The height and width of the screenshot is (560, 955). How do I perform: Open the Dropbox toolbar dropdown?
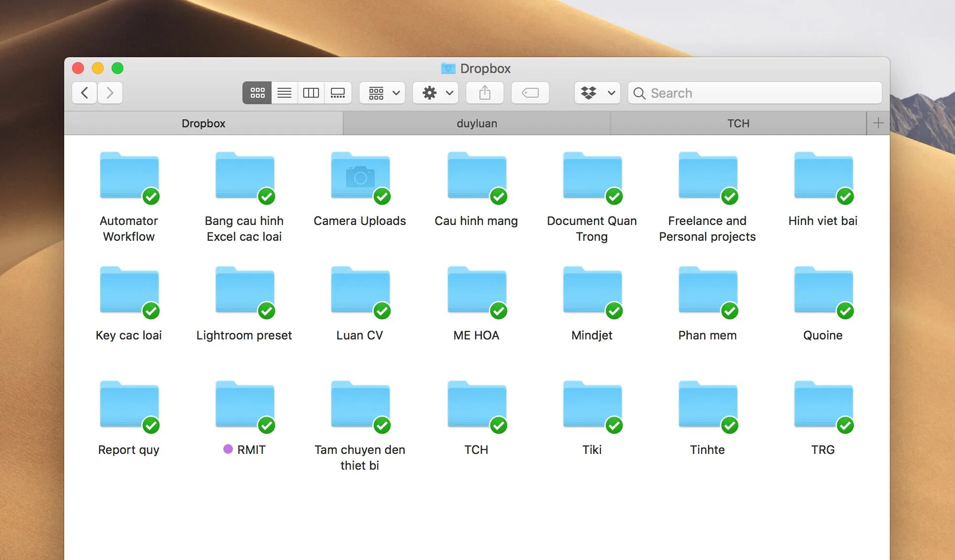pyautogui.click(x=597, y=93)
